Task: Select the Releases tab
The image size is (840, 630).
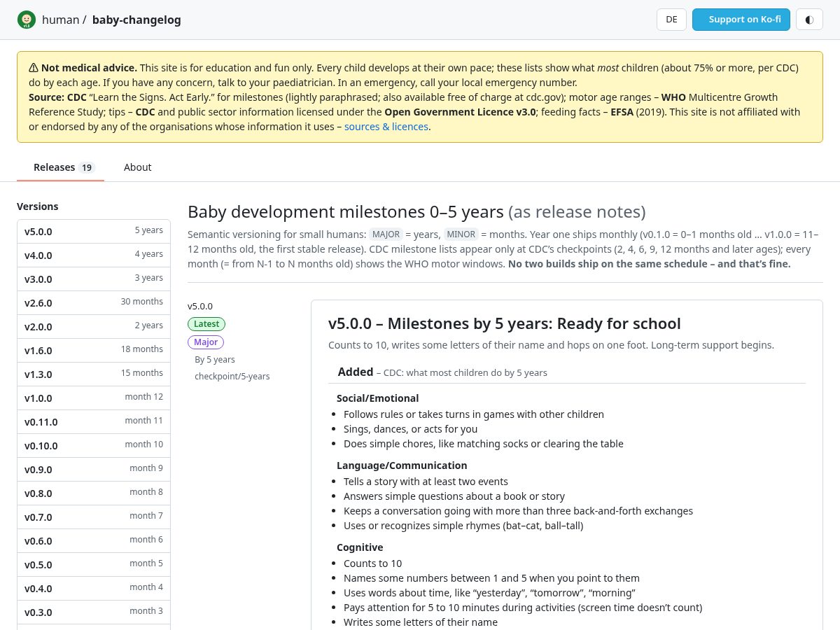Action: 60,167
